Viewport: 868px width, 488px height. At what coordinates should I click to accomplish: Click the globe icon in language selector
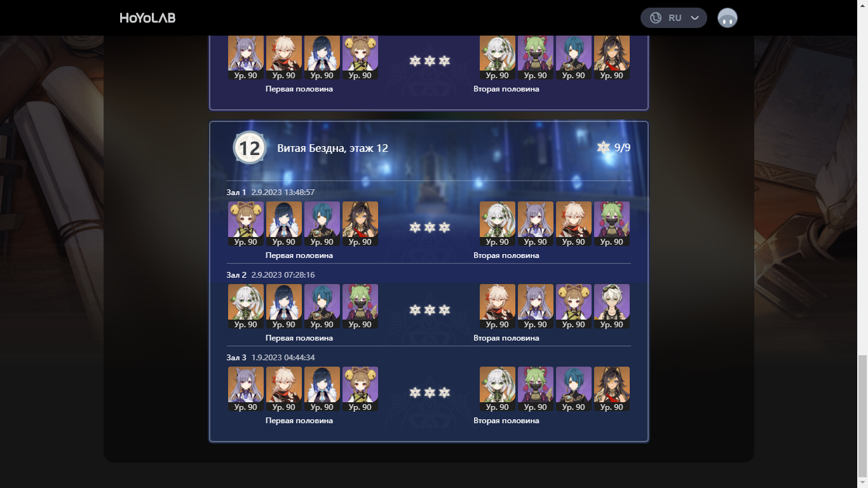(x=656, y=18)
